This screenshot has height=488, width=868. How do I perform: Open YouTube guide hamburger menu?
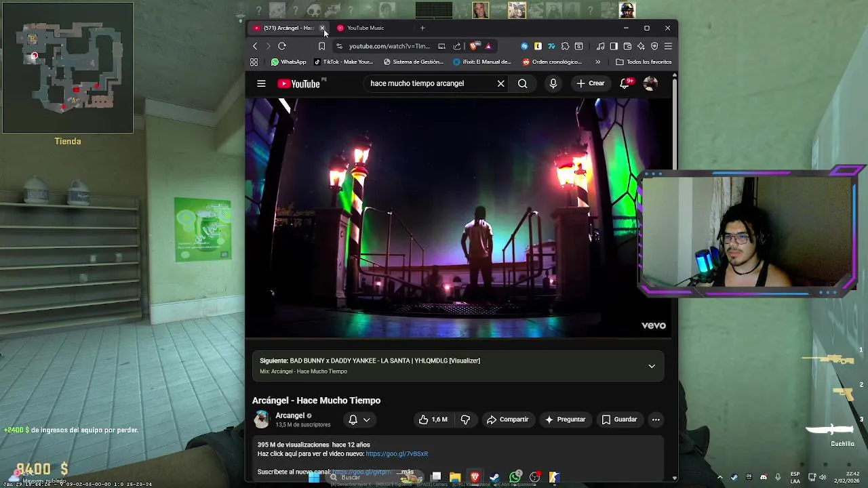[x=261, y=83]
